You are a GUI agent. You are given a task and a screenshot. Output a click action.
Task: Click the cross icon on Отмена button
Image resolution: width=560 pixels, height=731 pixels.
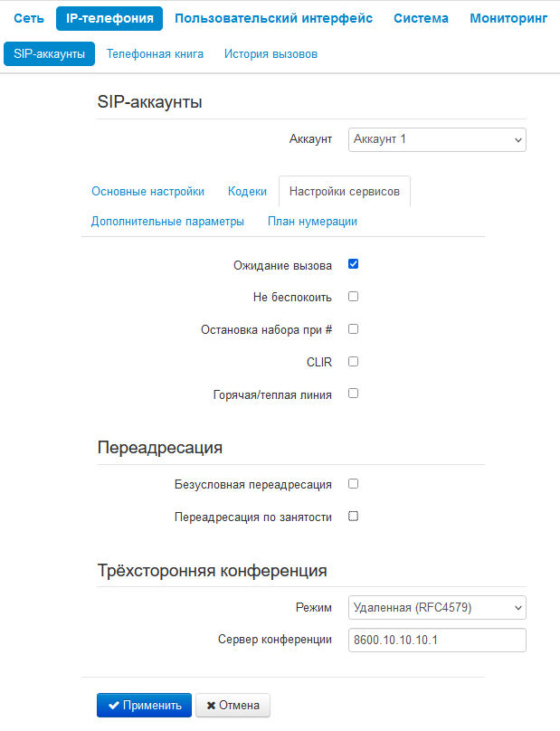211,706
